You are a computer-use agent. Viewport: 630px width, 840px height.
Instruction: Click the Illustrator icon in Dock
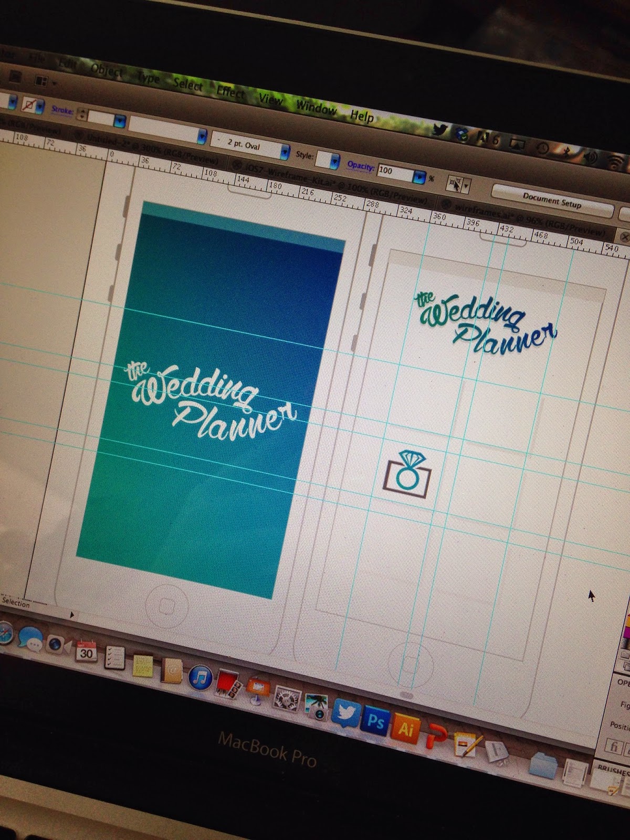[405, 729]
